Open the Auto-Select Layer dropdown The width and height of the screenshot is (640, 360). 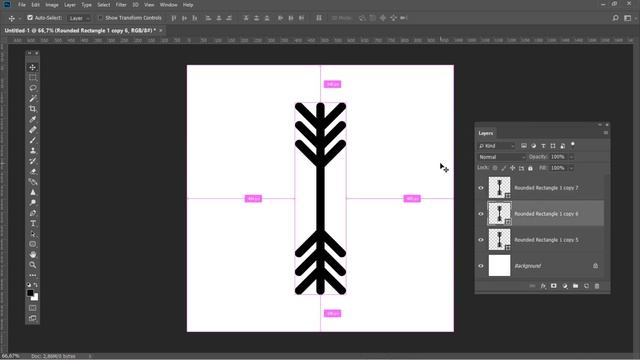(79, 18)
